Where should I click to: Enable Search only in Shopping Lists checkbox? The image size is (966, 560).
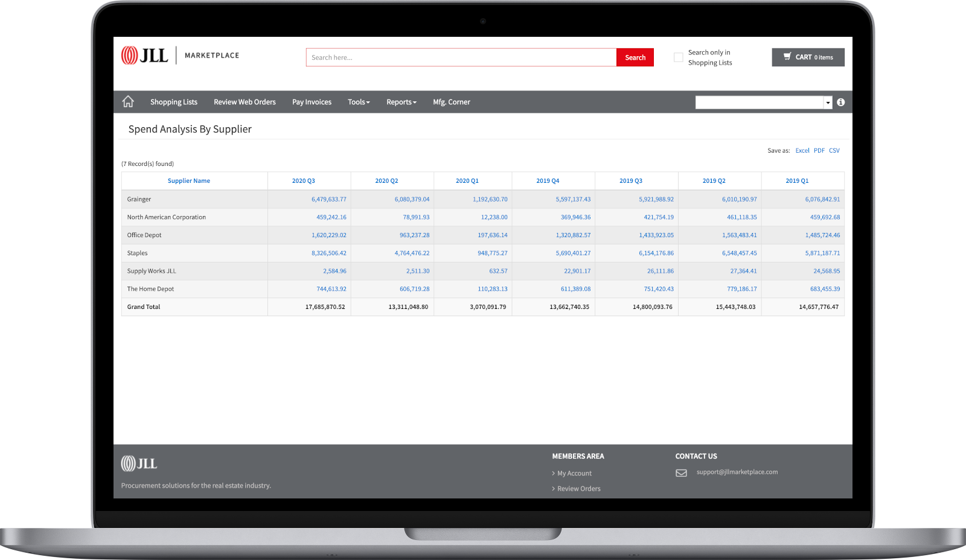679,57
